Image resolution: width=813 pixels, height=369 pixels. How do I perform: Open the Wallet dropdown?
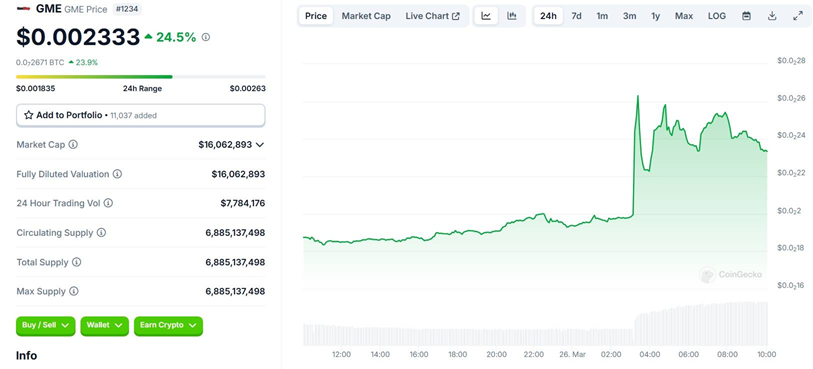pos(104,325)
